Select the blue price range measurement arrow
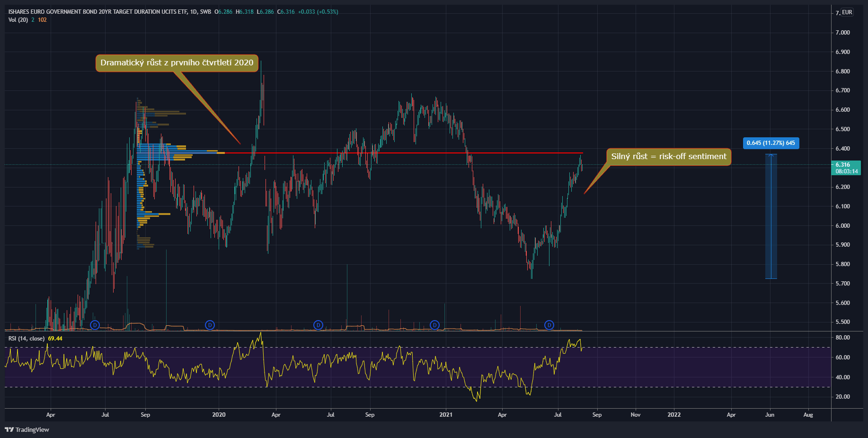 [x=771, y=216]
